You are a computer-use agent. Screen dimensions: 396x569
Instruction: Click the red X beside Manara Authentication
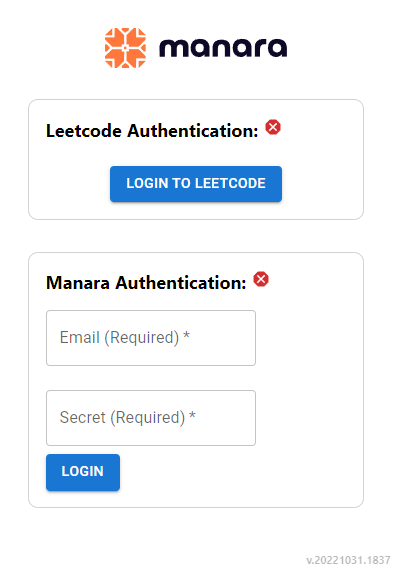[261, 279]
